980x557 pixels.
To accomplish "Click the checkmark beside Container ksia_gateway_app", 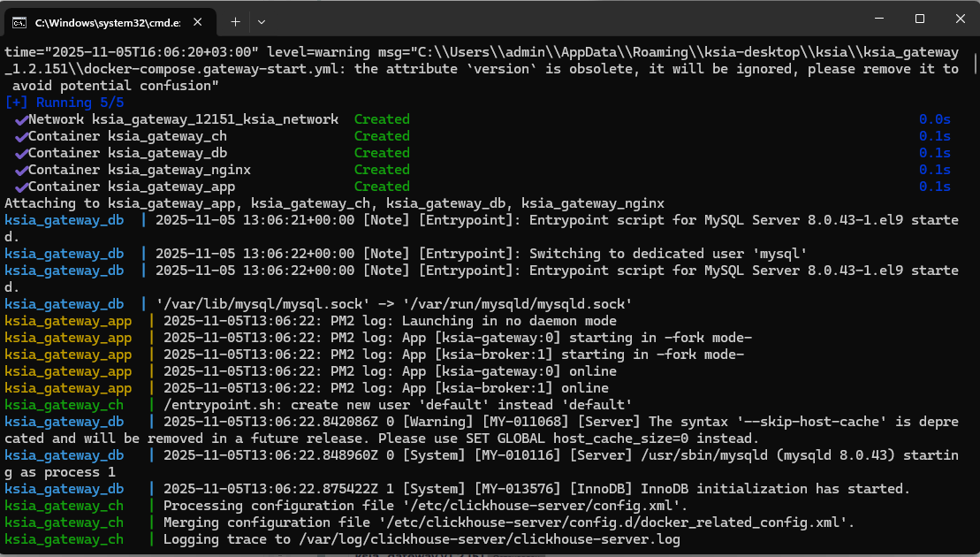I will pyautogui.click(x=21, y=187).
